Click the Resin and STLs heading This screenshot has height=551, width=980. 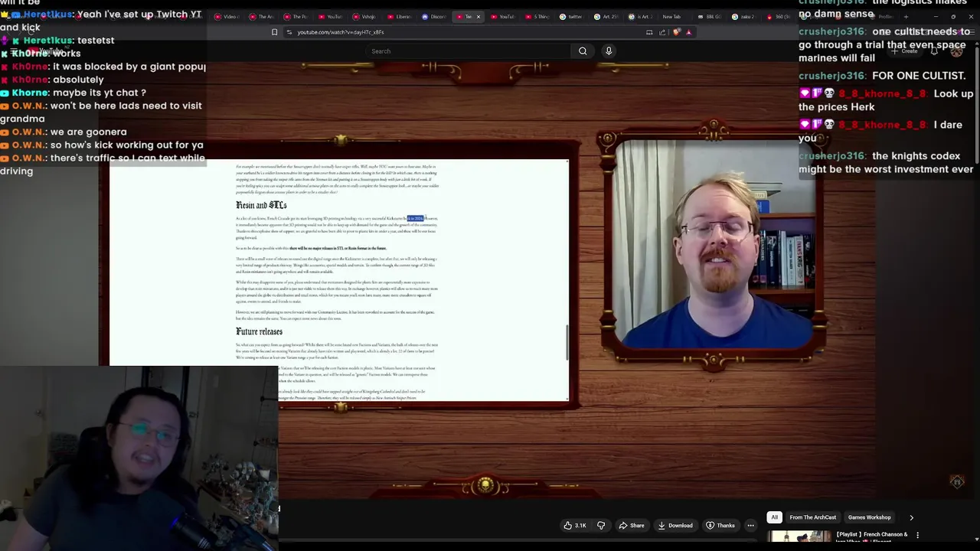pos(261,205)
